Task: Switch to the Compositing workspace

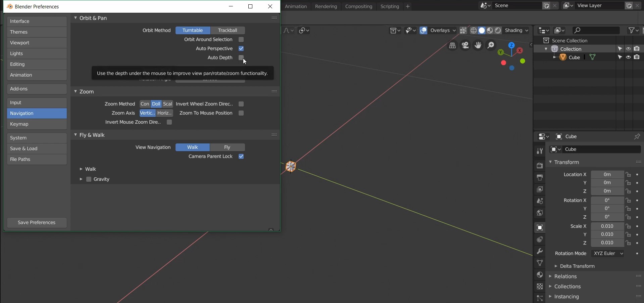Action: click(x=358, y=6)
